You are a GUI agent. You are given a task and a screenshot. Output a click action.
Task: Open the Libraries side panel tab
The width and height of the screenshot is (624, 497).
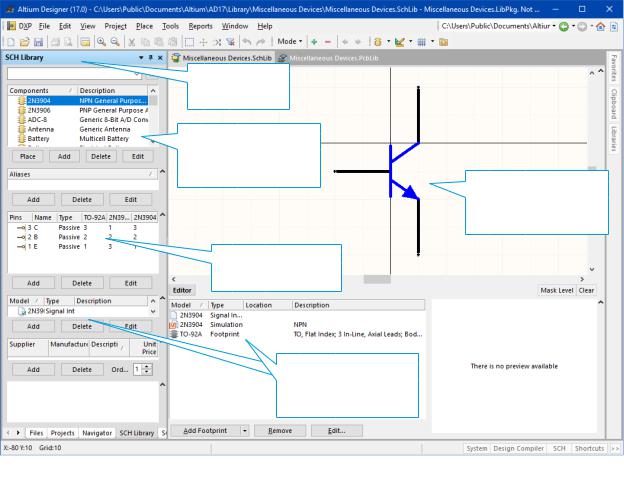click(x=614, y=138)
